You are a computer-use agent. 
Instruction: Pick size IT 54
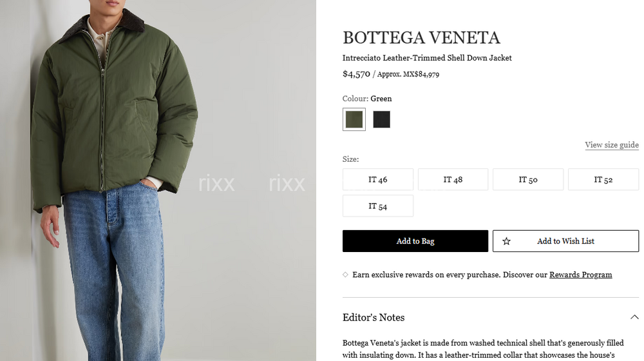[x=378, y=206]
